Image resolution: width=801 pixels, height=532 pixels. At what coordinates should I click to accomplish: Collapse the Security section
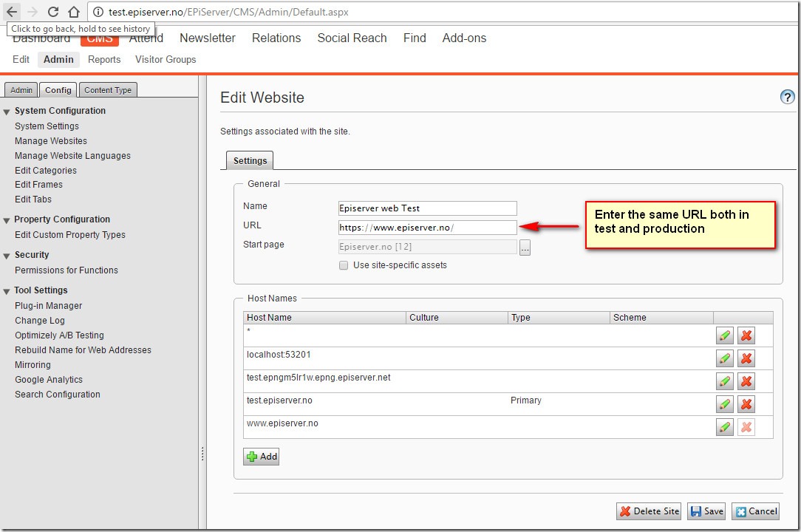click(x=7, y=256)
